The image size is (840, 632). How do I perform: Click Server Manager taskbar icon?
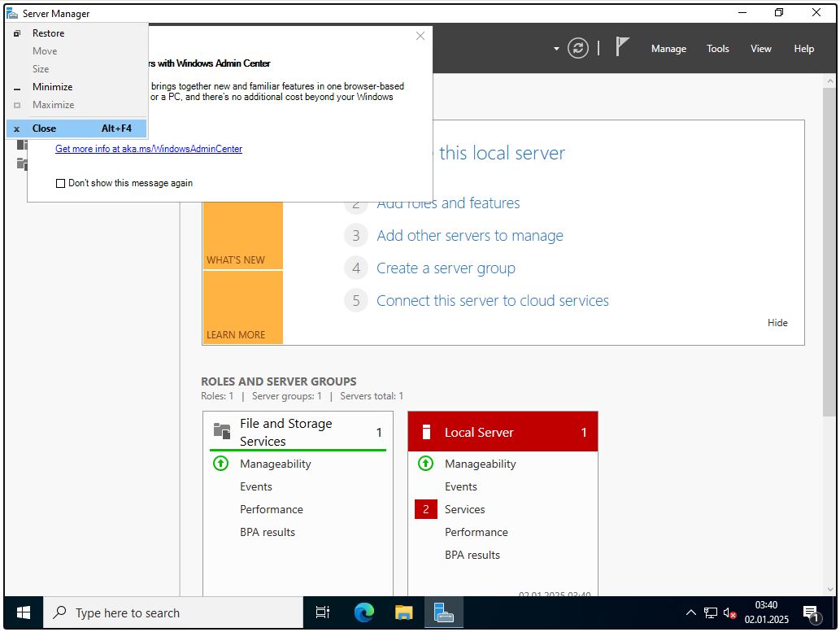(443, 612)
